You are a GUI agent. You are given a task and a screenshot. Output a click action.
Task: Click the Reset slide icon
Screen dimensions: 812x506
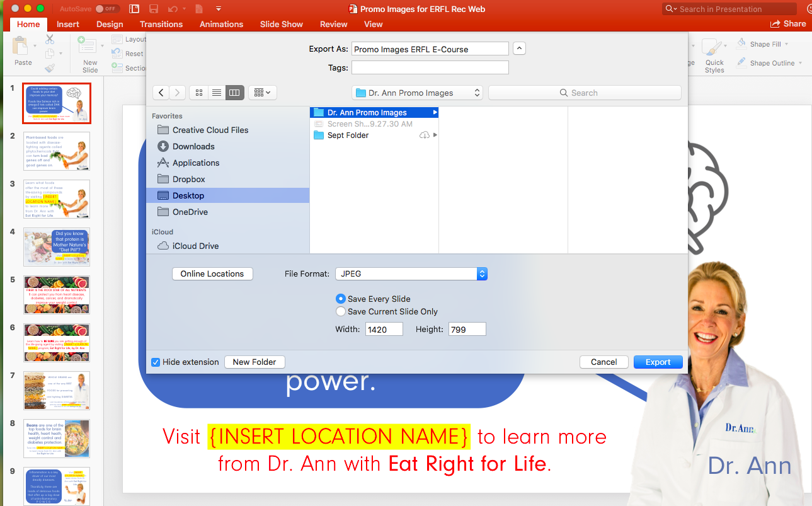tap(117, 54)
